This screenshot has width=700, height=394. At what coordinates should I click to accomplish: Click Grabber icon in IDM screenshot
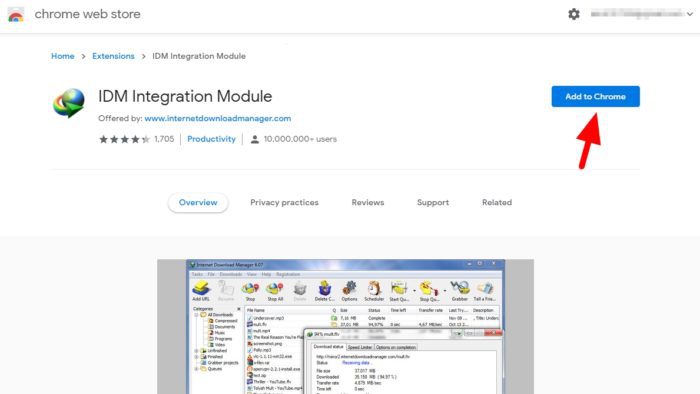click(x=459, y=290)
